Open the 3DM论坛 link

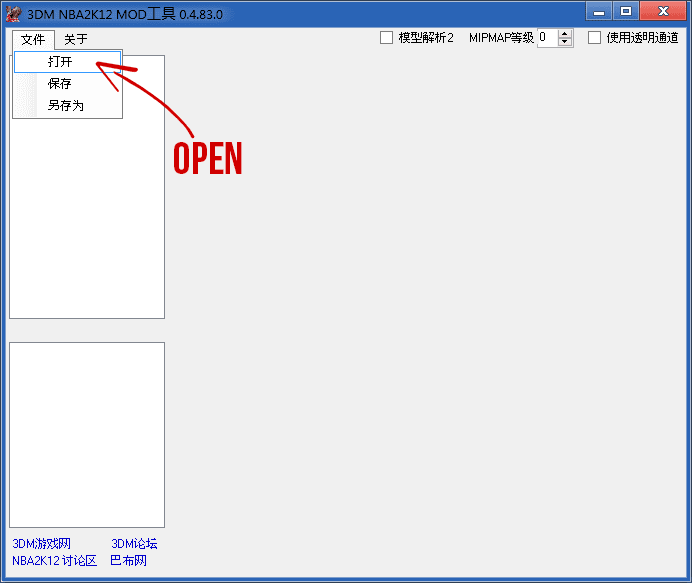click(x=134, y=544)
